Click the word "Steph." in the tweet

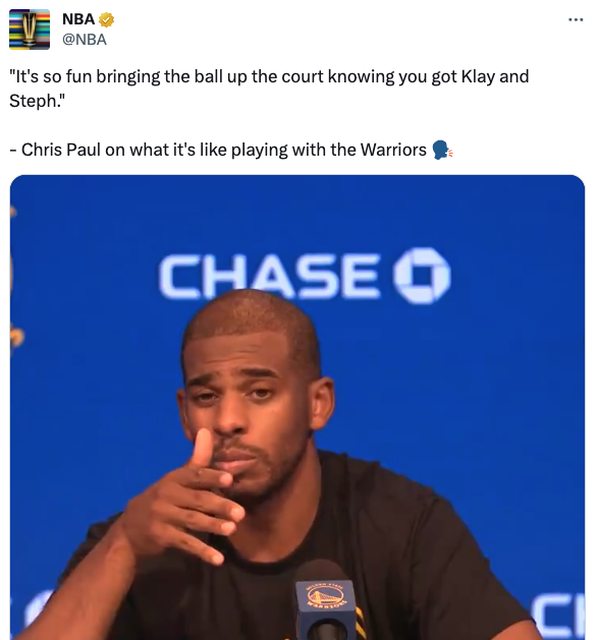click(x=37, y=101)
